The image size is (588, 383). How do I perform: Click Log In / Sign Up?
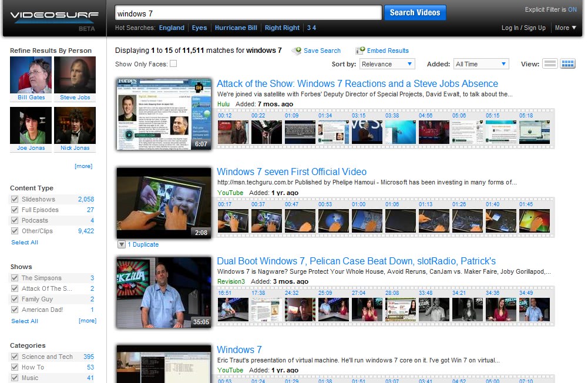(x=523, y=28)
